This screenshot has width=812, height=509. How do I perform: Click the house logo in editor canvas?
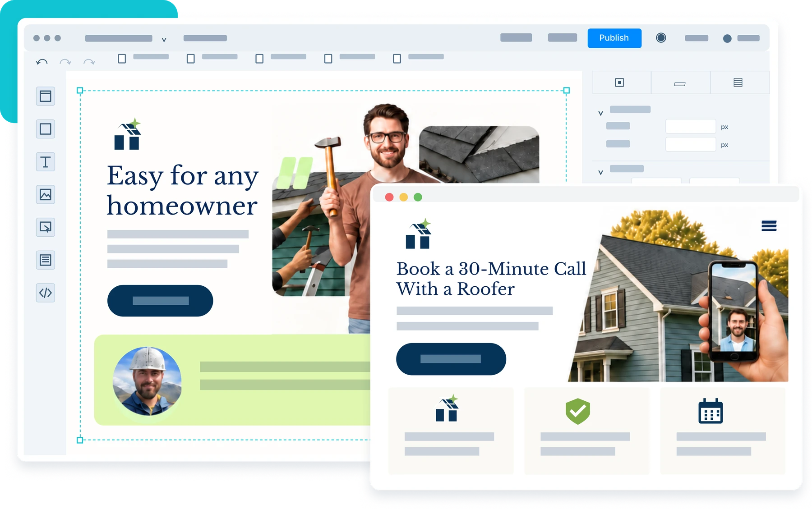click(128, 134)
